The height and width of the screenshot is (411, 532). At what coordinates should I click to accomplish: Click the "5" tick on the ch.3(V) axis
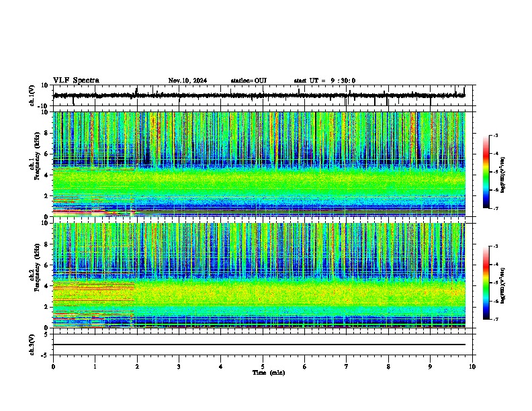tap(46, 334)
